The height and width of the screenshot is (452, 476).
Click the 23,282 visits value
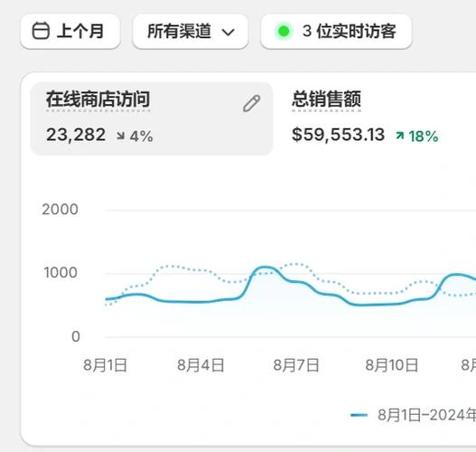point(76,135)
